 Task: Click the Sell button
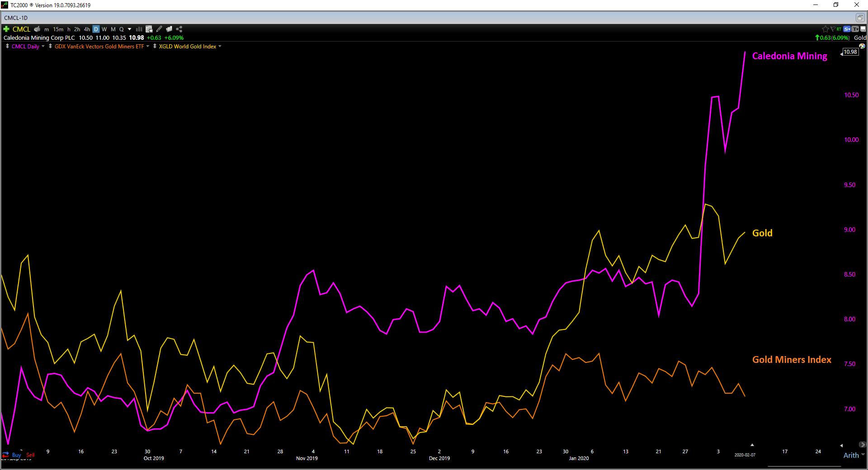(x=30, y=455)
